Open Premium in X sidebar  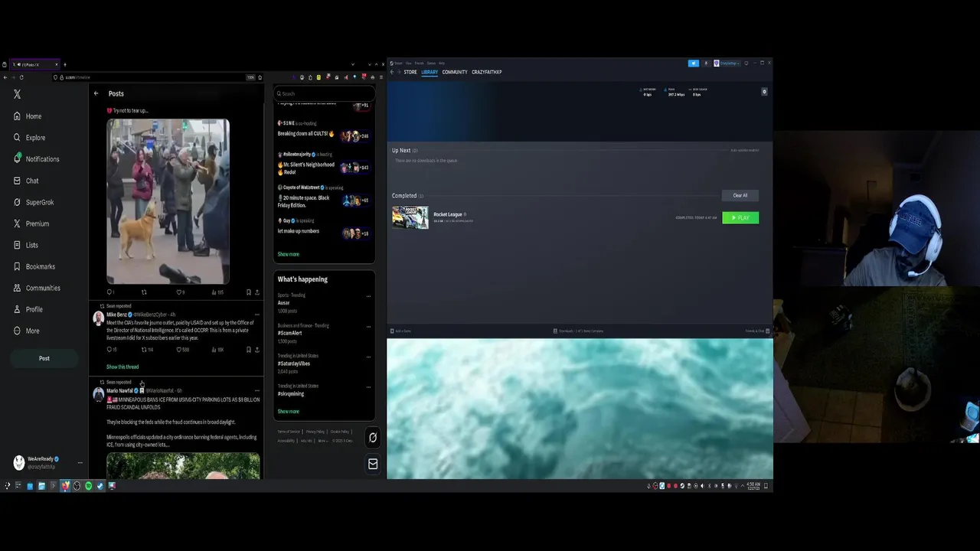coord(31,223)
